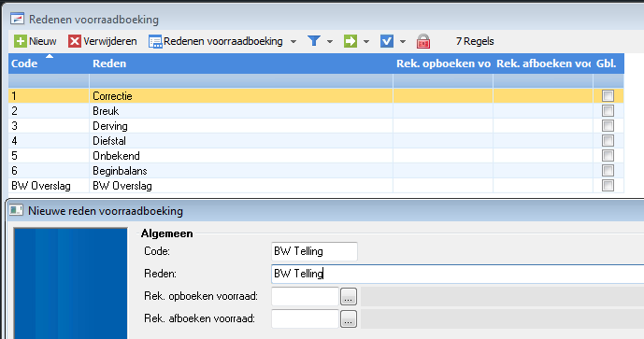The height and width of the screenshot is (339, 644).
Task: Open lookup button for Rek. opboeken voorraad
Action: (349, 296)
